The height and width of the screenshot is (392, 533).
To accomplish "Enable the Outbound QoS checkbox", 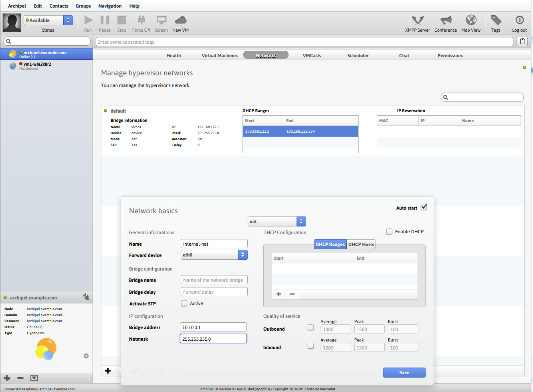I will click(x=311, y=327).
